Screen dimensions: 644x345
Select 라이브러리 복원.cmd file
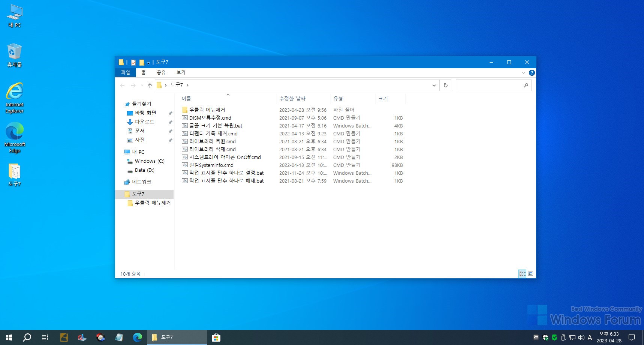click(x=209, y=141)
